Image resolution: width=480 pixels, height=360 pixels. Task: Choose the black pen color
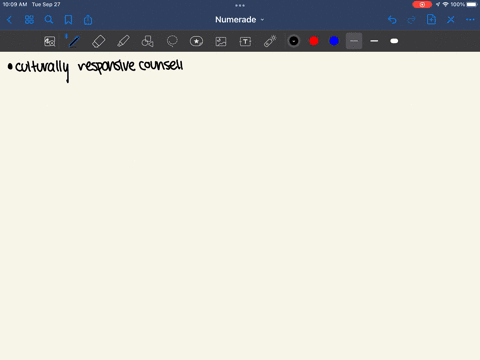pyautogui.click(x=294, y=41)
